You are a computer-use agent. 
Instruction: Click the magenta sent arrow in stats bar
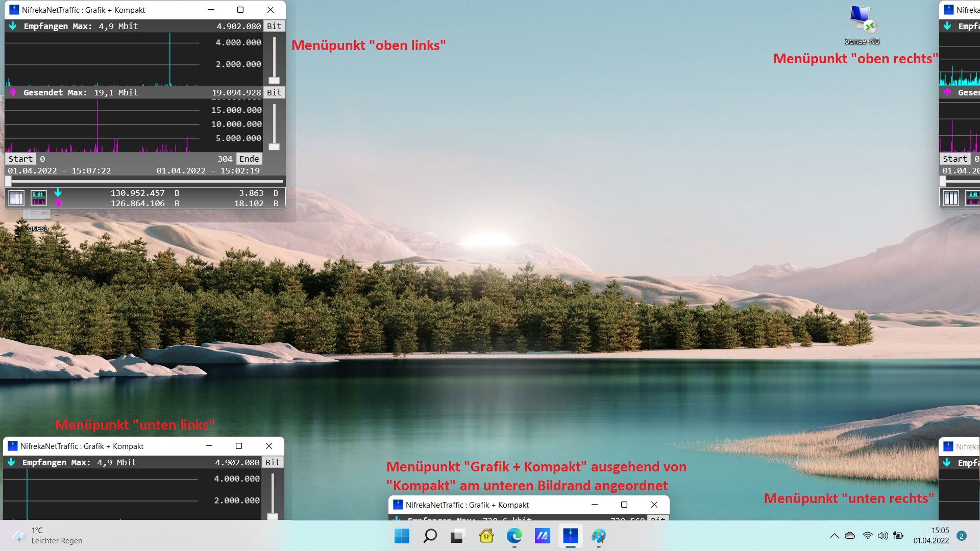coord(58,203)
